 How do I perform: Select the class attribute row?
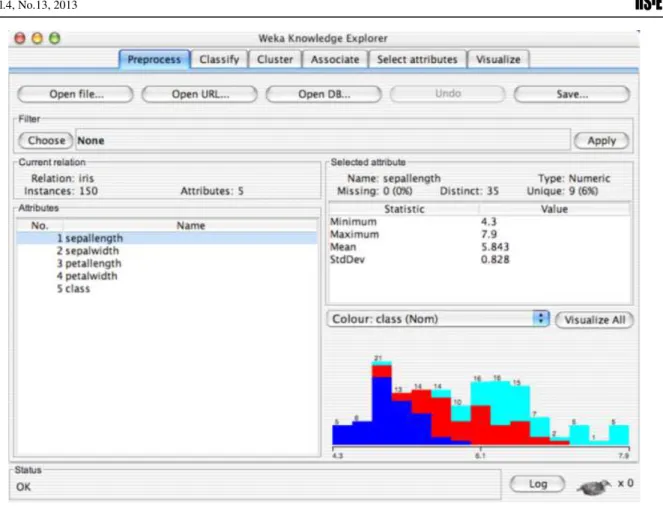coord(167,289)
